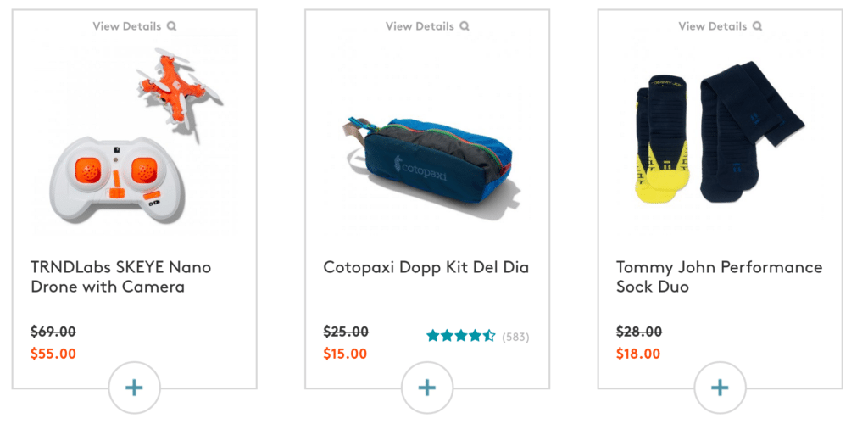This screenshot has height=424, width=868.
Task: Open View Details for the Nano Drone
Action: point(127,26)
